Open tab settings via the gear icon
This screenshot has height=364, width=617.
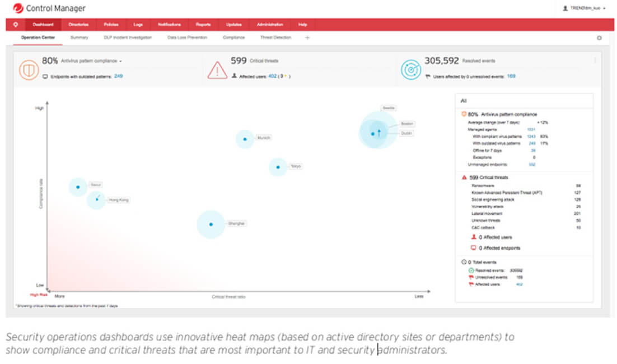tap(599, 38)
